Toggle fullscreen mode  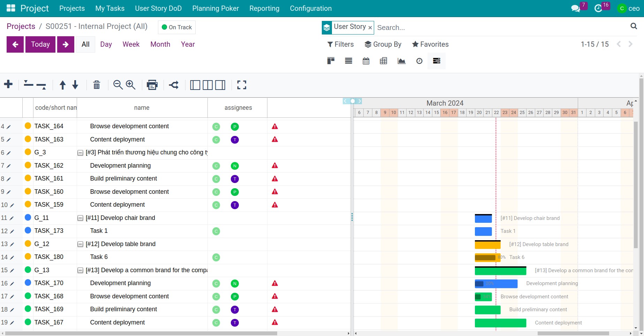click(x=242, y=85)
